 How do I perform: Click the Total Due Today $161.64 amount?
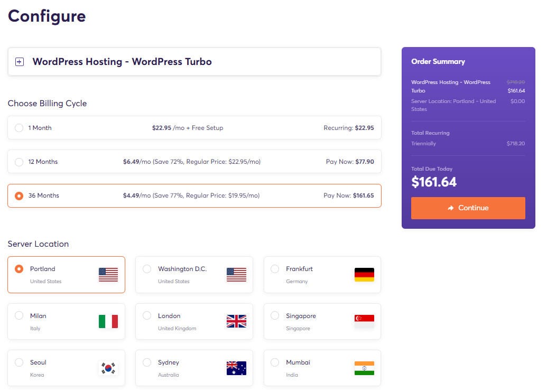click(434, 182)
